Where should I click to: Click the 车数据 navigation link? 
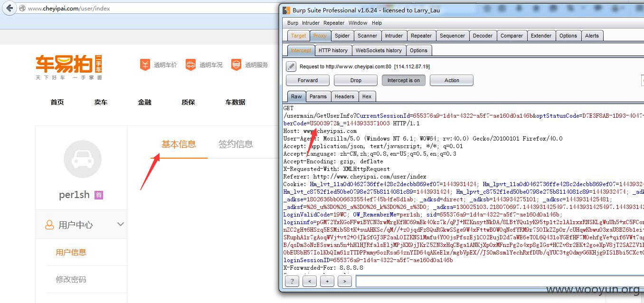click(235, 102)
